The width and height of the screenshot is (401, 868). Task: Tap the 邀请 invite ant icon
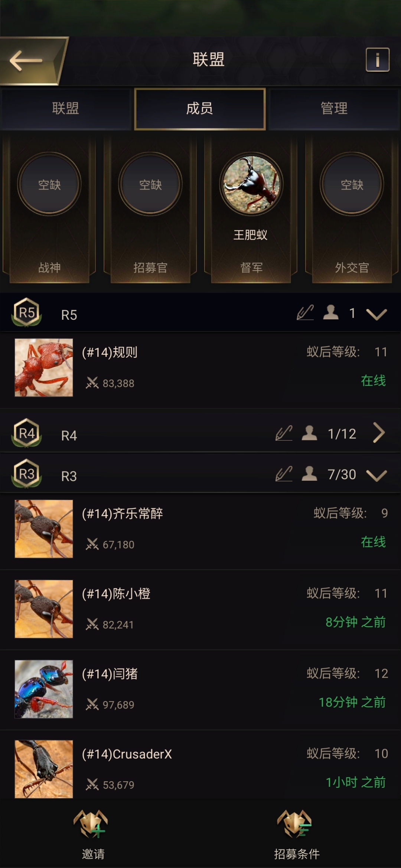tap(92, 824)
